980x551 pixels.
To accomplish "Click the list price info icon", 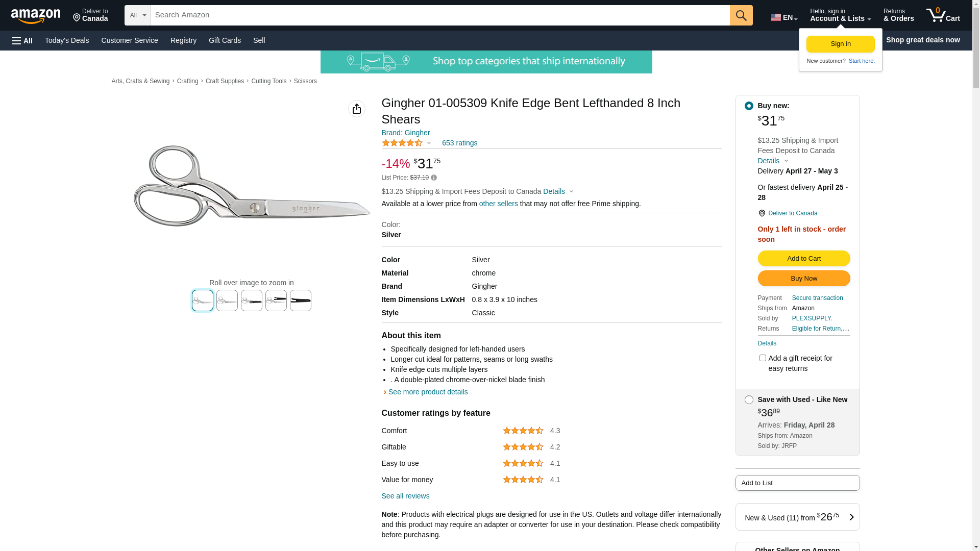I will [434, 178].
